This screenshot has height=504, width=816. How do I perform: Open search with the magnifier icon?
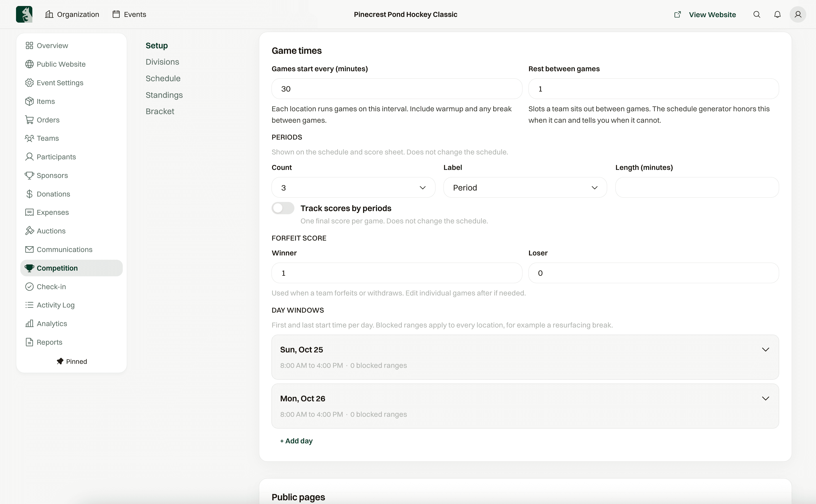pyautogui.click(x=757, y=14)
